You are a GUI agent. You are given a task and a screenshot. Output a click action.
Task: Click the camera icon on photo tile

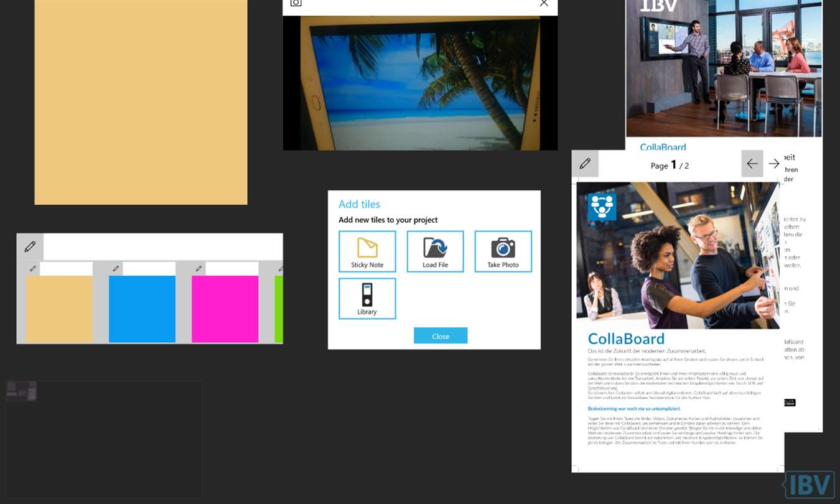pyautogui.click(x=296, y=3)
